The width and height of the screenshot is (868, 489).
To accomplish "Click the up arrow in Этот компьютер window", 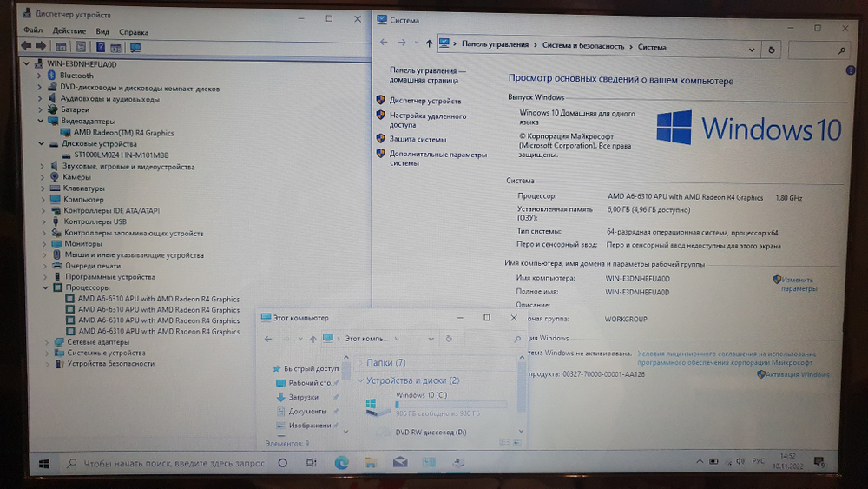I will click(312, 339).
